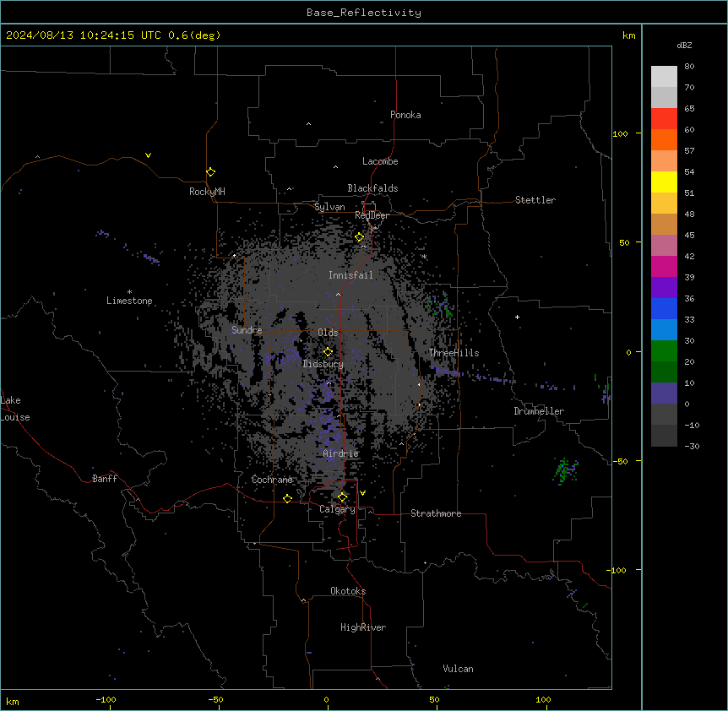Screen dimensions: 728x711
Task: Click the Vulcan town label
Action: (x=459, y=669)
